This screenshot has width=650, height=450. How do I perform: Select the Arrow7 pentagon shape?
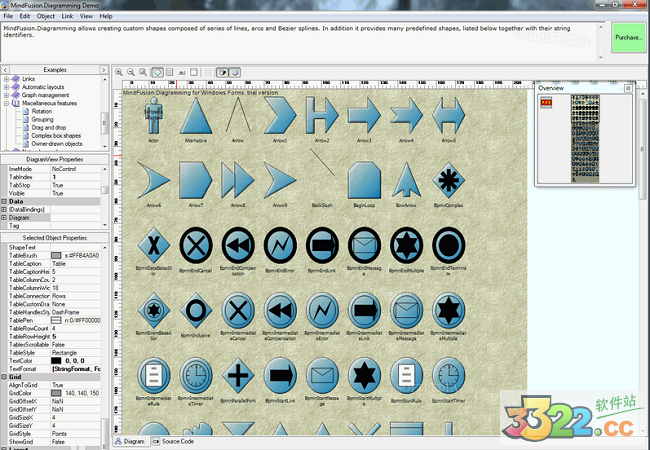click(196, 180)
